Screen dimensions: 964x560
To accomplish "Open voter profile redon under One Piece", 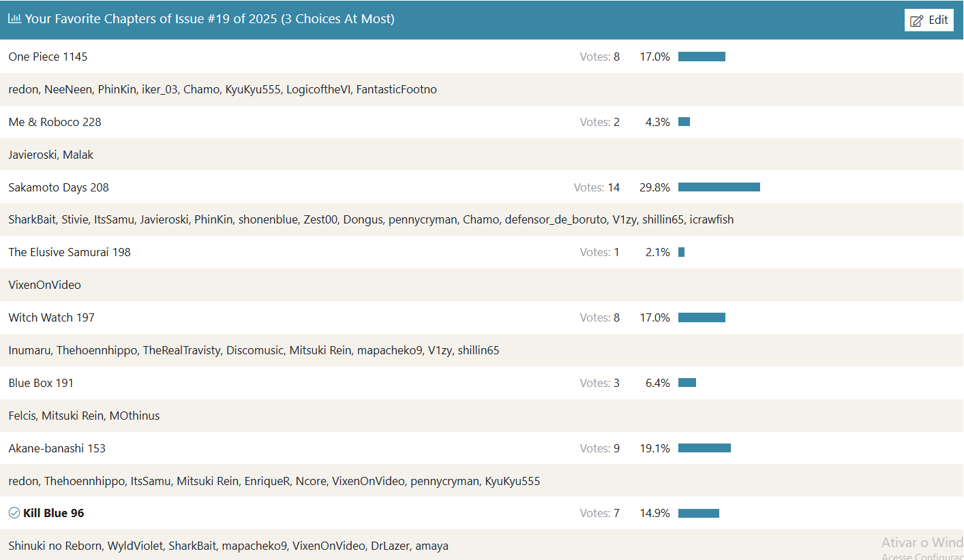I will point(23,89).
